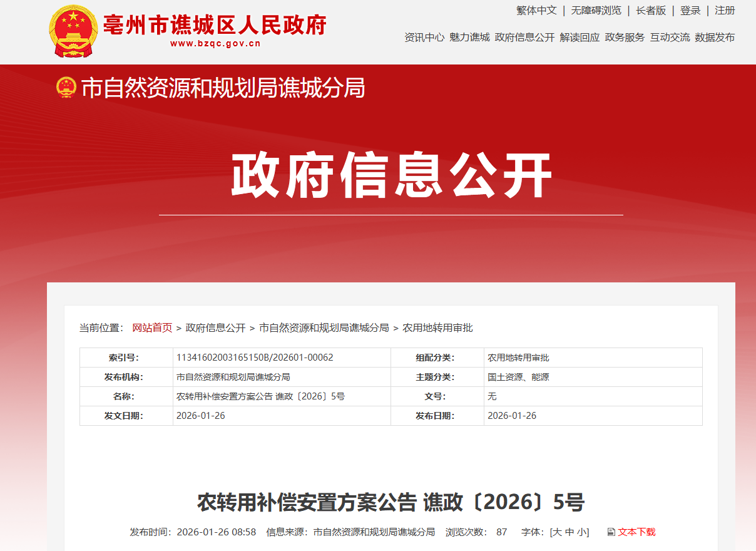Click the 信息来源 text under title
Screen dimensions: 756x551
(x=350, y=532)
